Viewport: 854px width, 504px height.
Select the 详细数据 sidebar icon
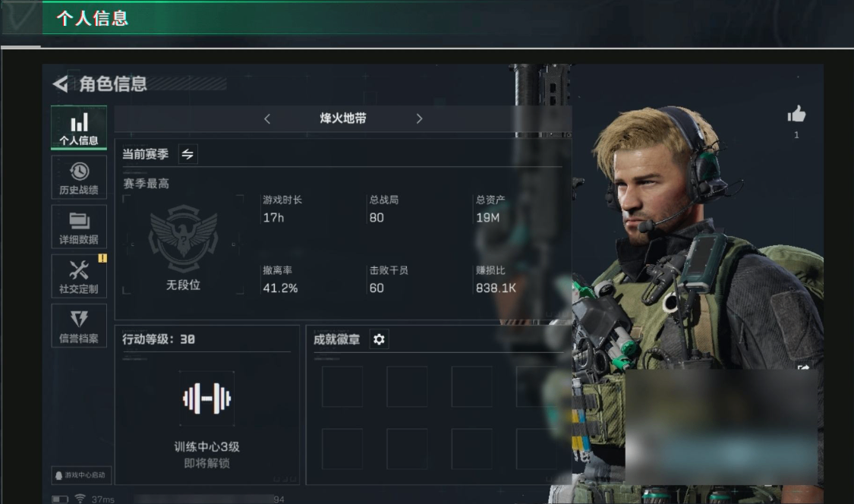[79, 227]
